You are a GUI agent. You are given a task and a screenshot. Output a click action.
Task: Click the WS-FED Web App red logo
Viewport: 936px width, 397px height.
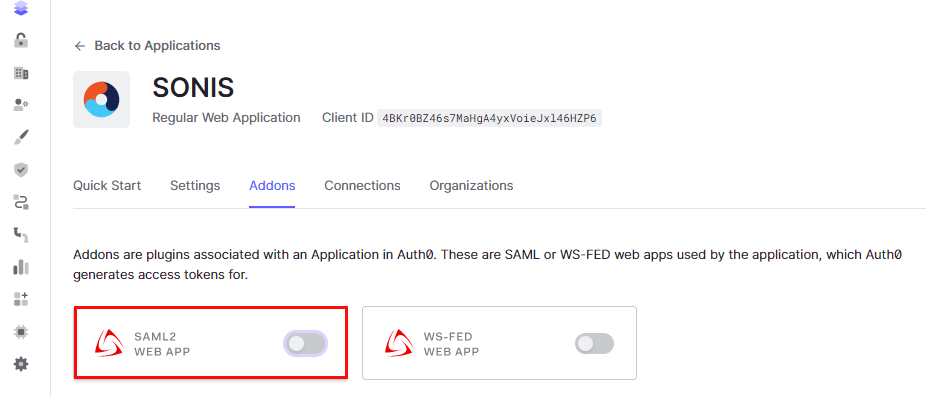(399, 343)
